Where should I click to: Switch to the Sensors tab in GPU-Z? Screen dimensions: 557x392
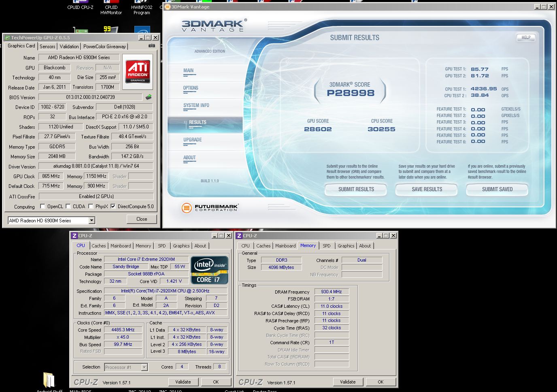tap(47, 47)
